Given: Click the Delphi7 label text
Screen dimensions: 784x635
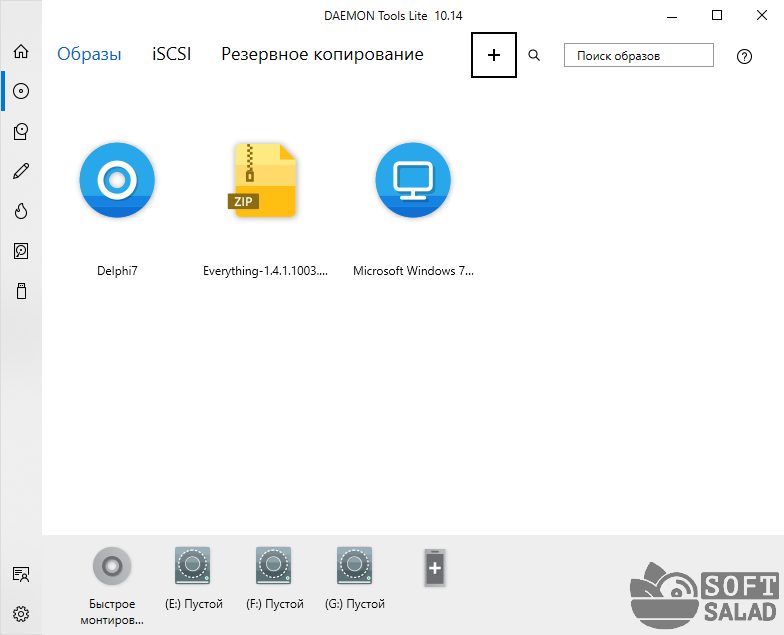Looking at the screenshot, I should click(x=117, y=270).
